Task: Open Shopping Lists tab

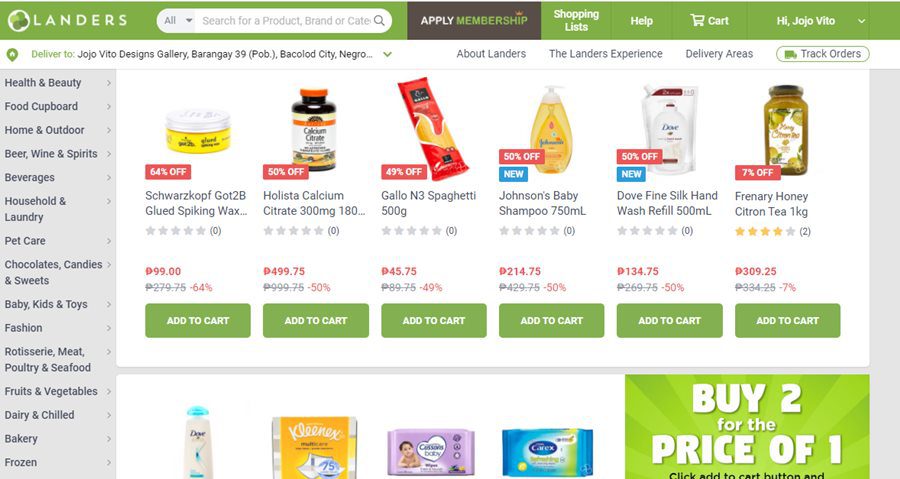Action: point(576,21)
